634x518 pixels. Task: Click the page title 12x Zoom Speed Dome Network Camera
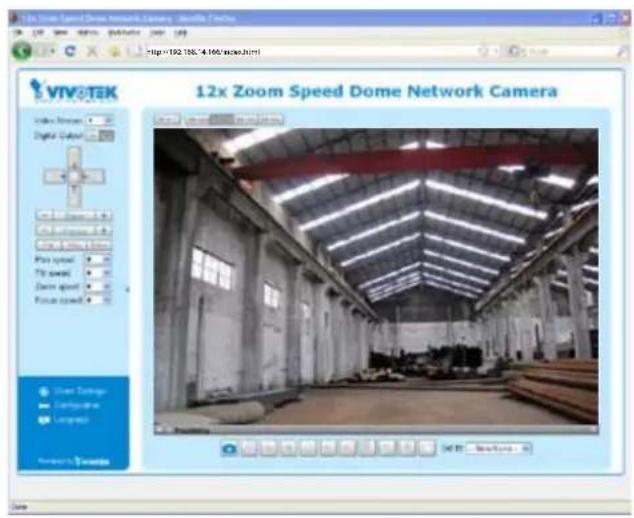[376, 91]
